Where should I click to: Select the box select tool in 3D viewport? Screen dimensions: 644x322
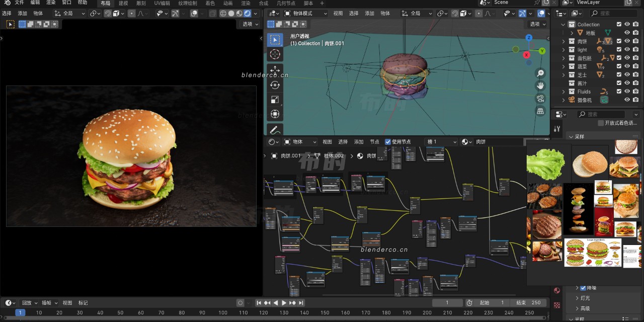click(275, 40)
